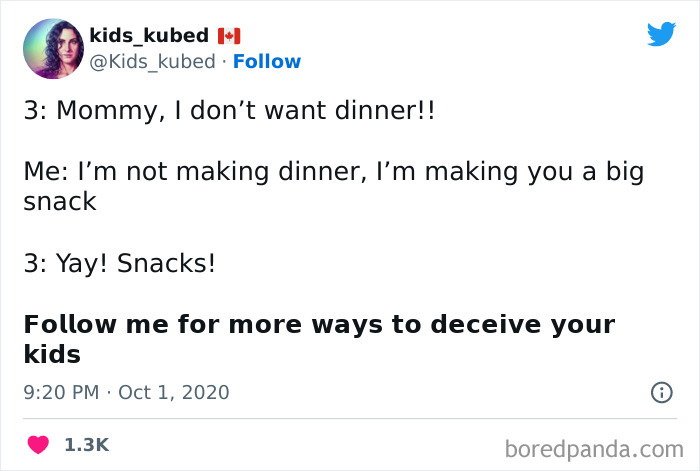Open the kids_kubed profile picture
The width and height of the screenshot is (700, 471).
[52, 50]
